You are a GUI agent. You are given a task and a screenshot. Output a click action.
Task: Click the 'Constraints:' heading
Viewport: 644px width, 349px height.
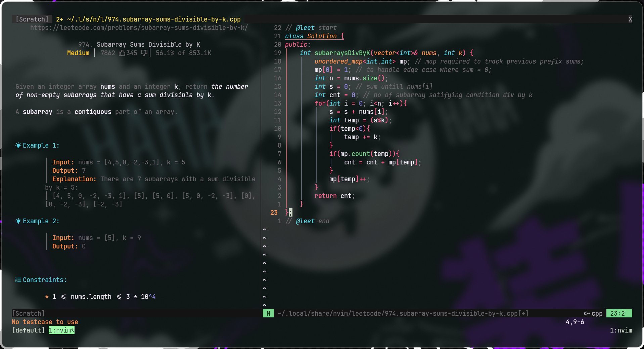point(45,280)
